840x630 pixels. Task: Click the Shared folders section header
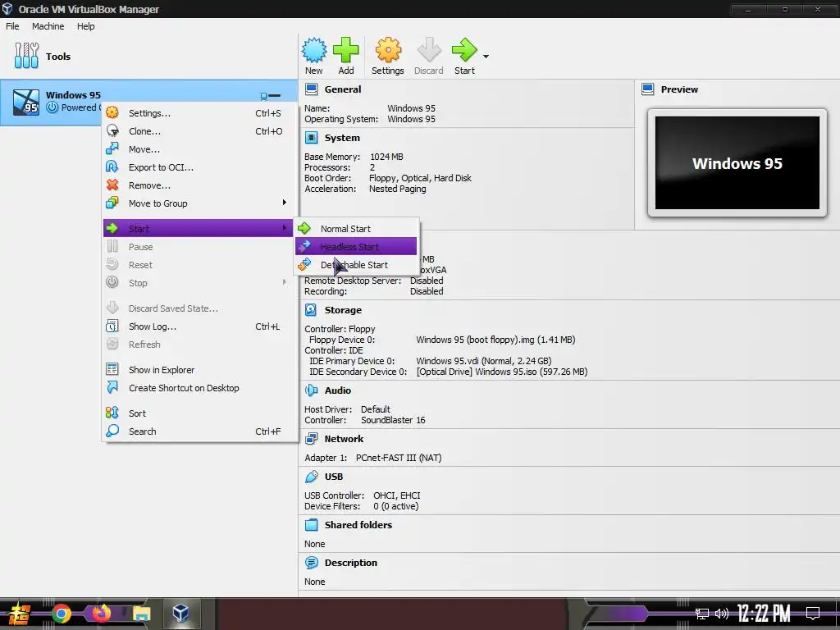pyautogui.click(x=358, y=525)
